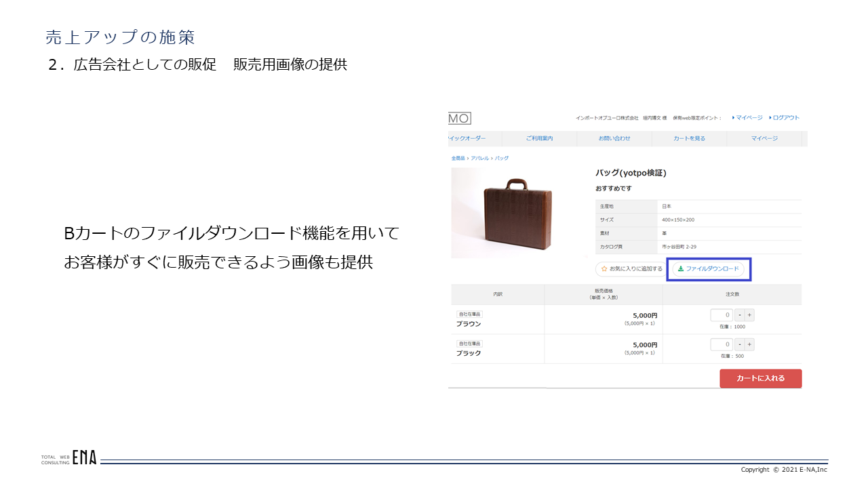
Task: Increase ブラック quantity with plus button
Action: click(x=749, y=344)
